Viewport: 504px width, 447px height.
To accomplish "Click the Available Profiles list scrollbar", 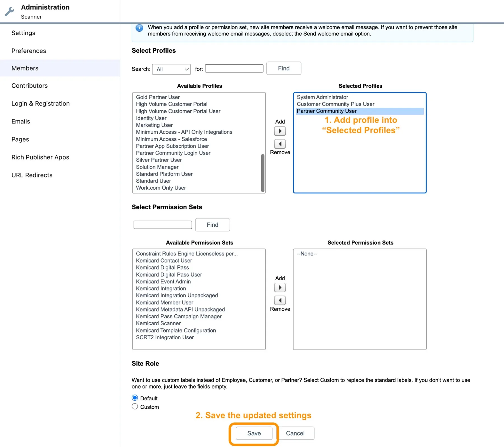I will tap(263, 173).
